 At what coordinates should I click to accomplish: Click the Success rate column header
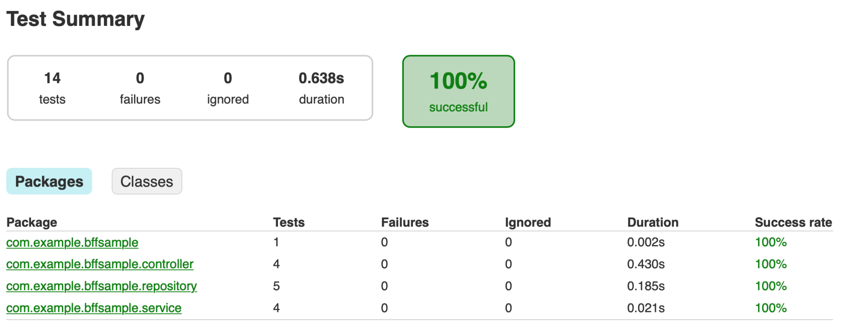[x=793, y=222]
